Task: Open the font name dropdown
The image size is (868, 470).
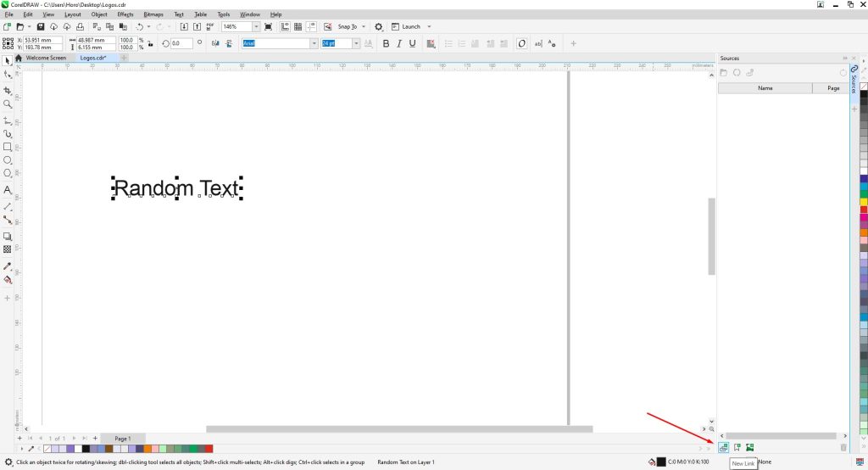Action: (314, 43)
